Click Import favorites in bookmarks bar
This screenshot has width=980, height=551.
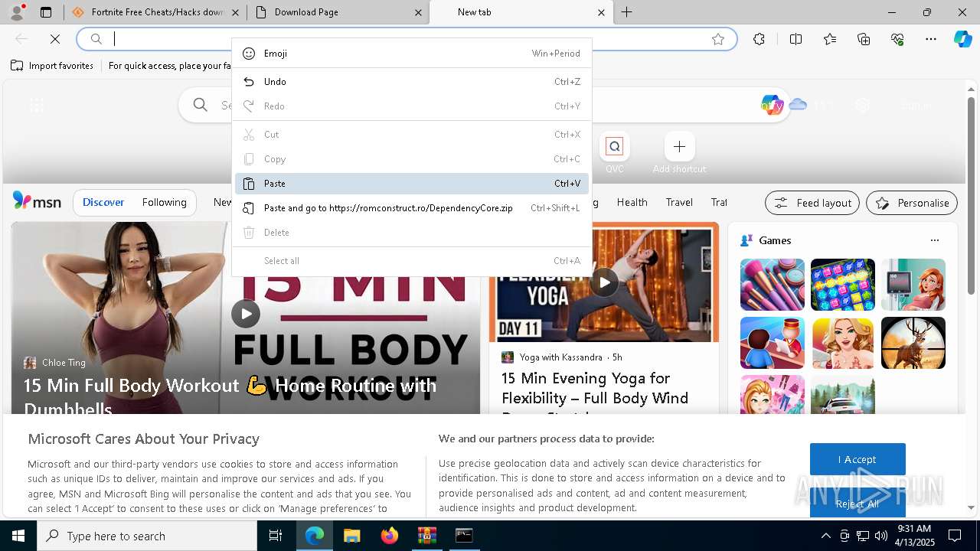coord(52,66)
